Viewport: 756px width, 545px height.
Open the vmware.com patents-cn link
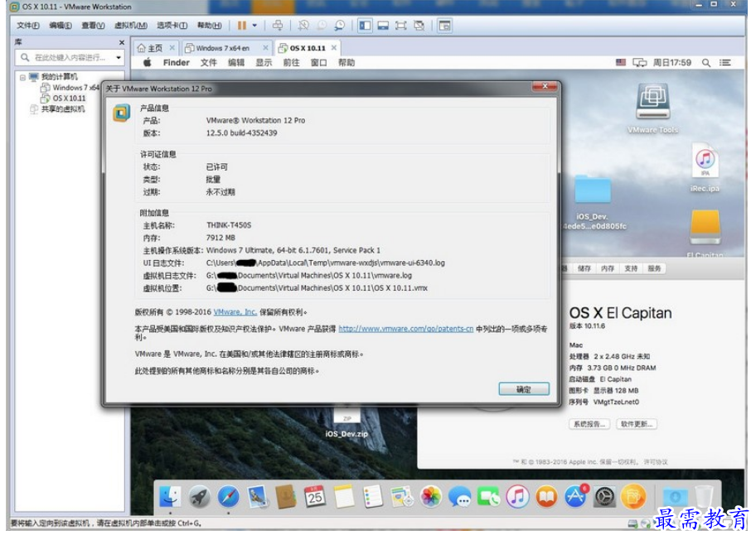click(405, 329)
